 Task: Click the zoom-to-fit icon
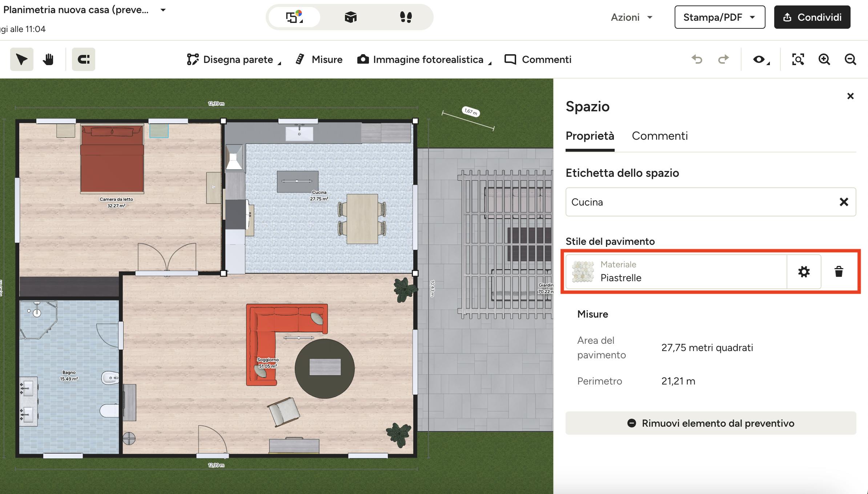point(798,59)
